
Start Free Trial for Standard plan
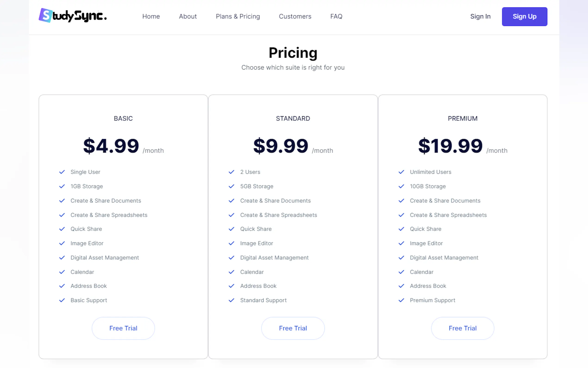[293, 328]
